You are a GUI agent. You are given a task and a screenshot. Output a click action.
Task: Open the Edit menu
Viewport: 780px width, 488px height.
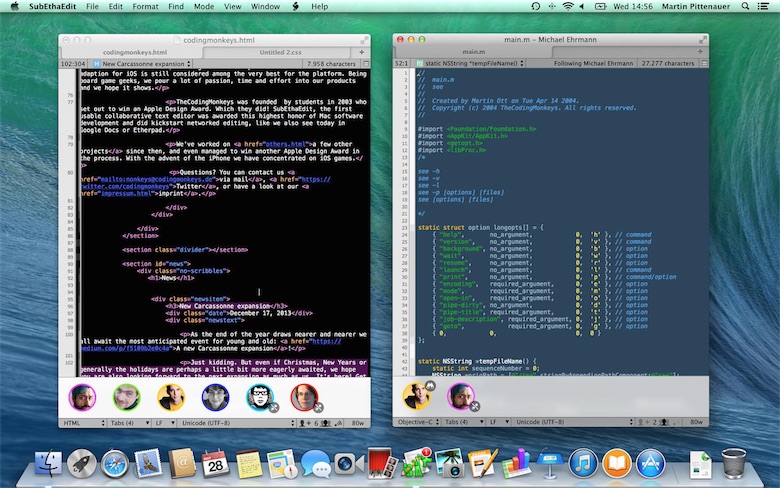click(x=115, y=6)
